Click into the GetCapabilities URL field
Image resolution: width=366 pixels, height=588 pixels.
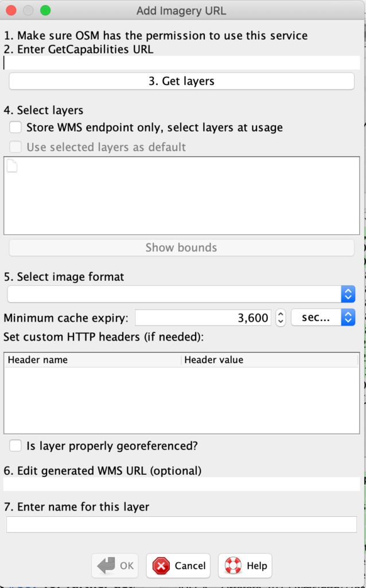181,63
